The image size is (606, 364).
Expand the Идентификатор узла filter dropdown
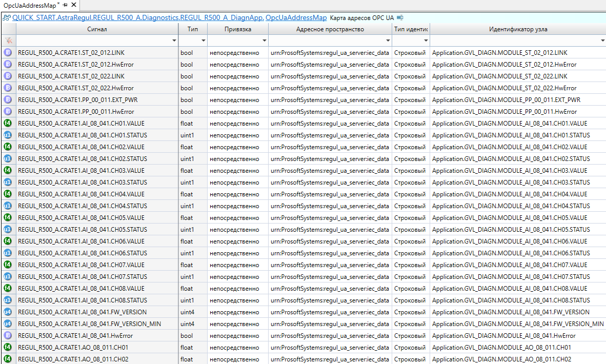(602, 41)
